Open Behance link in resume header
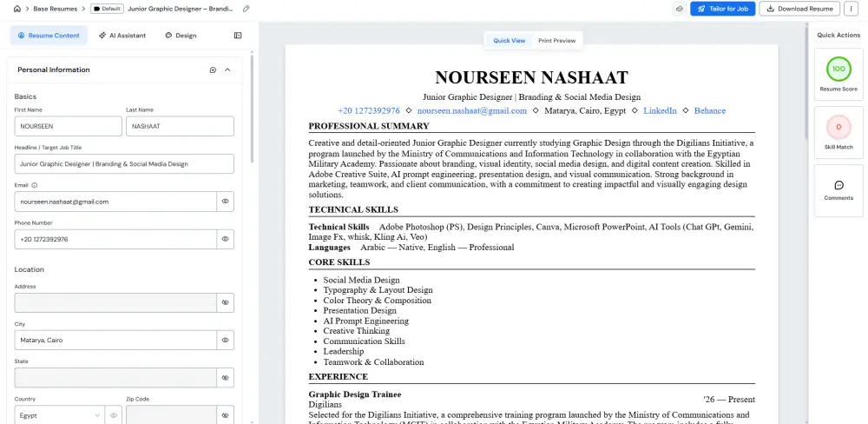 tap(710, 111)
